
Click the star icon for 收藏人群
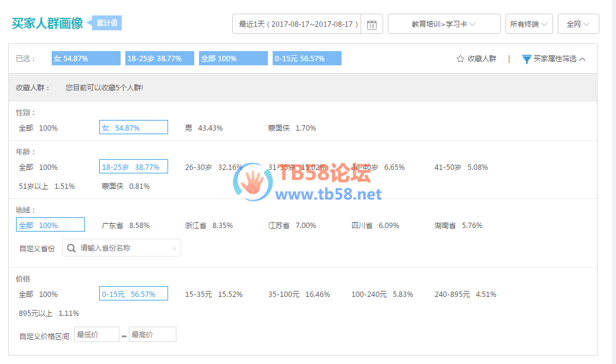[460, 59]
